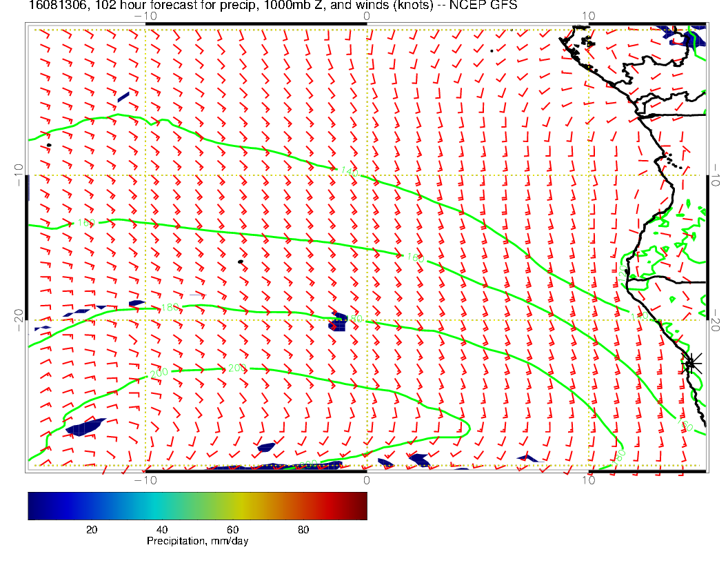Screen dimensions: 728x563
Task: Click the 140 height contour label
Action: (x=349, y=172)
